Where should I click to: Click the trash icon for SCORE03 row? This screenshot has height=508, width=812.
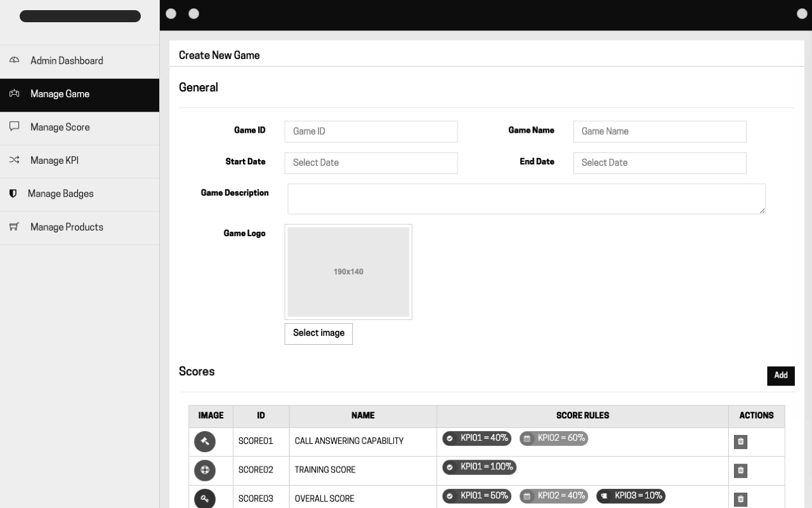tap(740, 499)
